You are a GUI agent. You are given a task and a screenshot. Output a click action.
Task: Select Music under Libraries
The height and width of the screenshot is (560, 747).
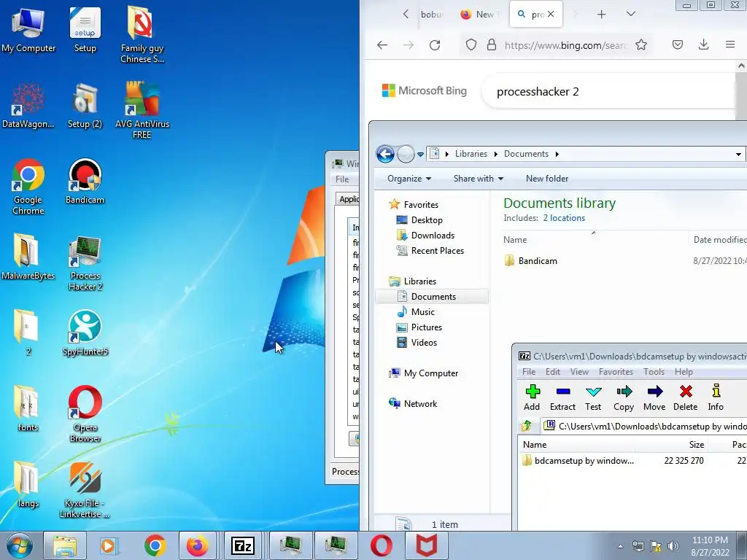tap(422, 312)
